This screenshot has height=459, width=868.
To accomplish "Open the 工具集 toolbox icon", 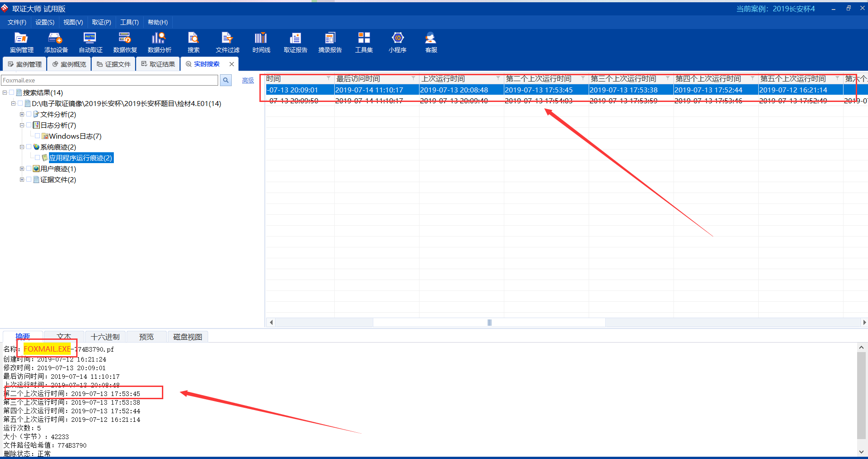I will [x=364, y=43].
